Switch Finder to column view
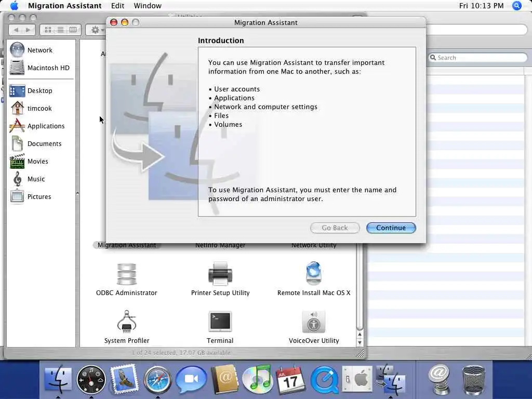Viewport: 532px width, 399px height. pos(73,30)
